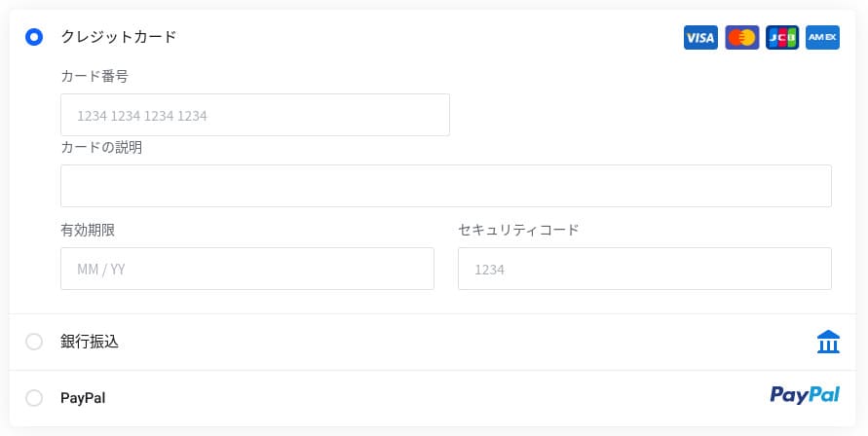Click the カード番号 field label

(94, 76)
